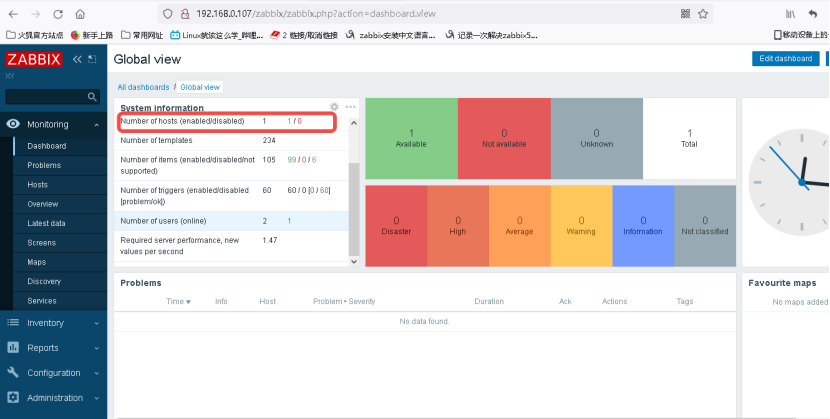This screenshot has width=830, height=419.
Task: Go back with the browser back arrow
Action: point(13,14)
